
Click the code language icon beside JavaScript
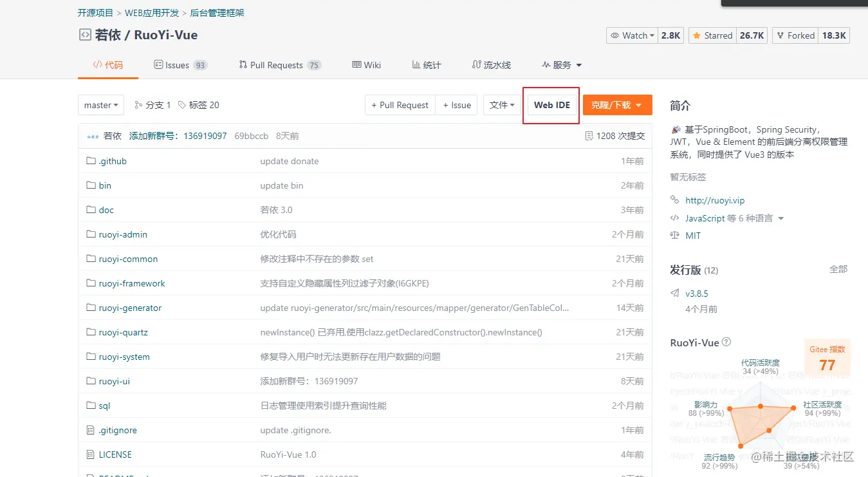pyautogui.click(x=674, y=218)
